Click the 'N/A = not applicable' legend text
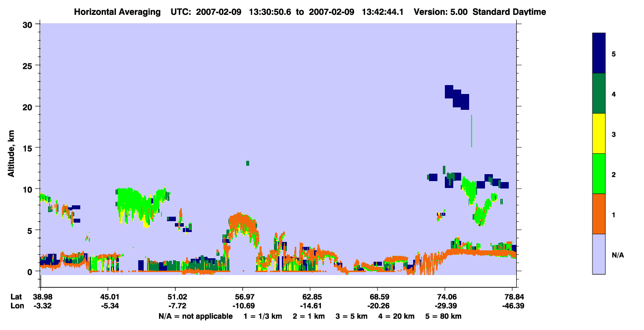 pos(196,316)
